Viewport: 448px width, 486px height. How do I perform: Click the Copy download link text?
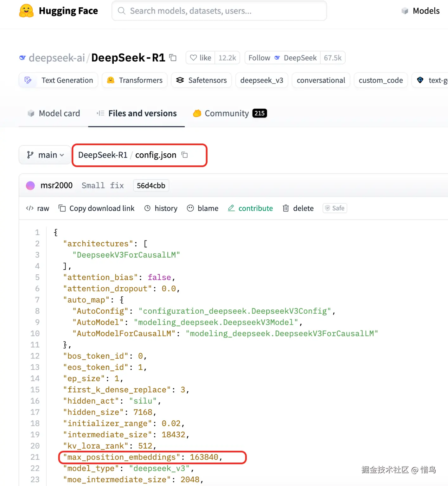pos(102,208)
